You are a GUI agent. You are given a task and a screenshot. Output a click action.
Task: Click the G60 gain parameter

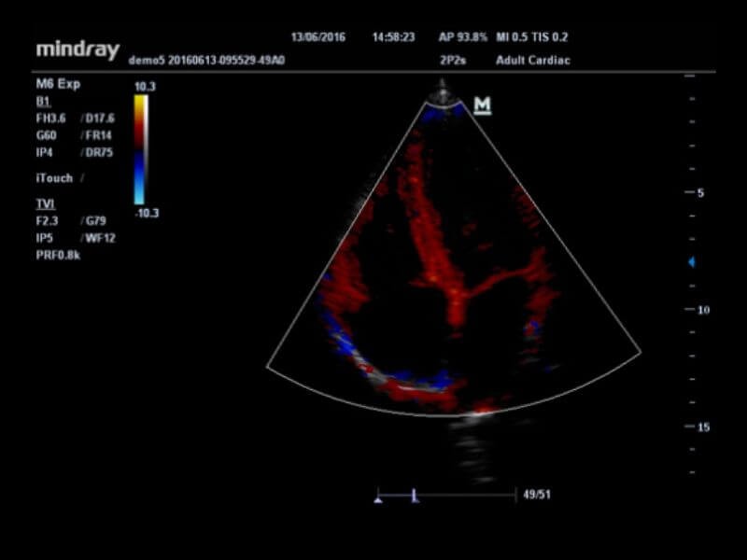(48, 134)
